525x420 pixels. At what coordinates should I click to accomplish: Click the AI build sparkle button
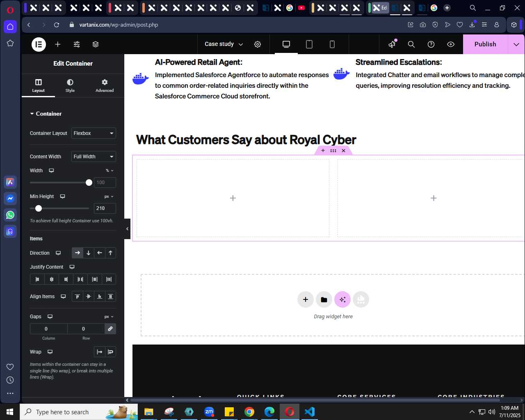coord(342,299)
